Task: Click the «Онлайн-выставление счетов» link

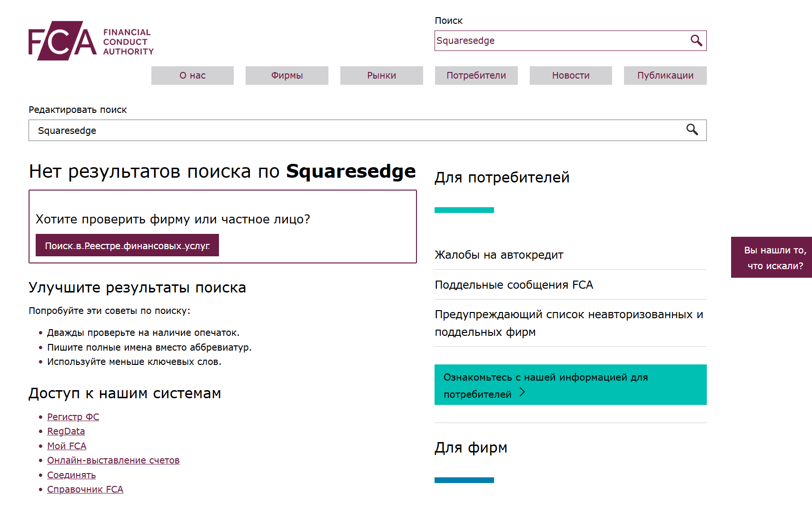Action: [113, 461]
